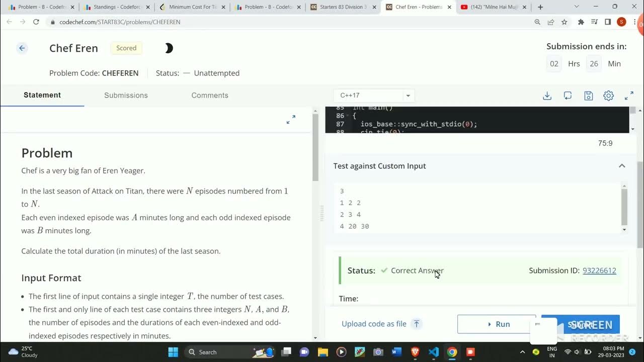Toggle the browser side panel icon
644x362 pixels.
click(x=608, y=22)
